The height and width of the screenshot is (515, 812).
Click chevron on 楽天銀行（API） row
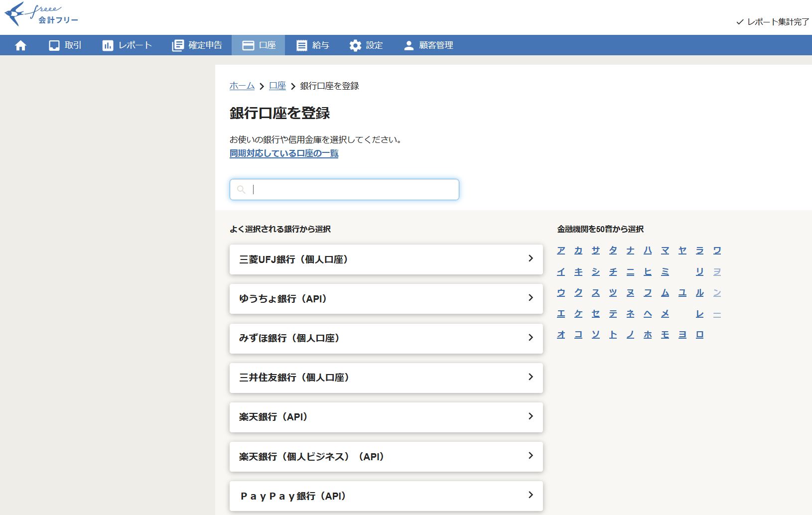[531, 416]
